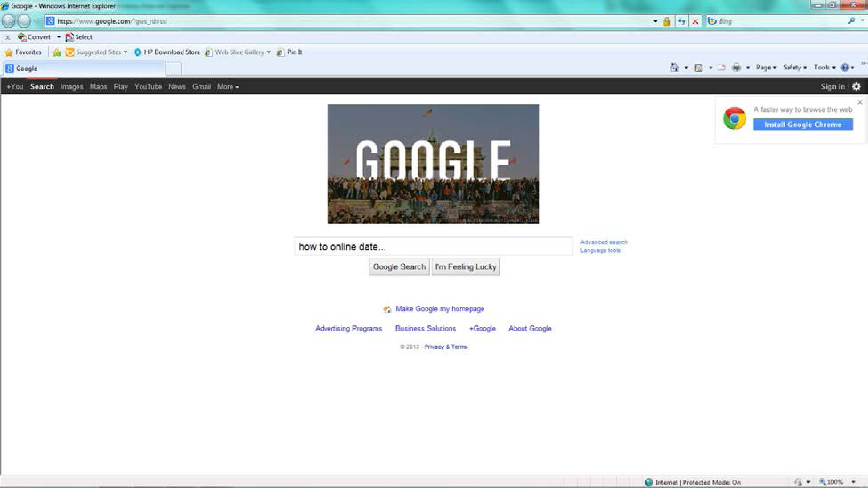The image size is (868, 488).
Task: Click the RSS feeds icon
Action: click(x=698, y=68)
